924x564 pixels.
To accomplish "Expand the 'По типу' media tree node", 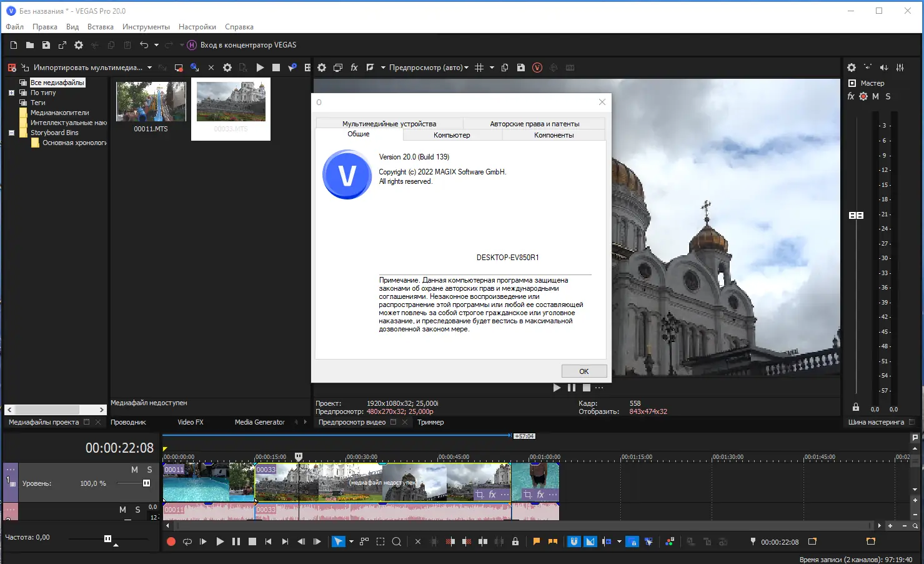I will tap(11, 93).
